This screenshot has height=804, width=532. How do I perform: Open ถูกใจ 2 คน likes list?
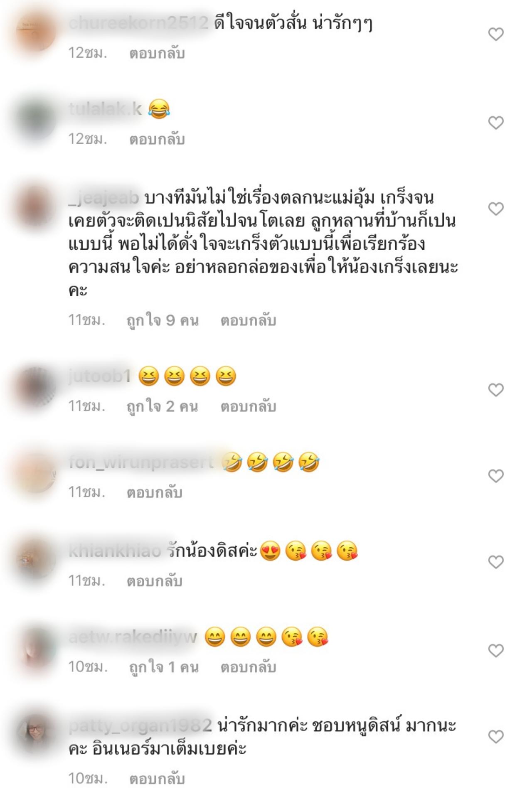(x=162, y=406)
